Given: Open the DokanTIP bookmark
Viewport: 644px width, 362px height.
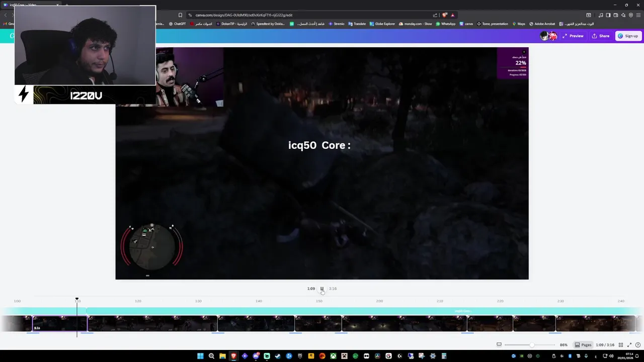Looking at the screenshot, I should (x=232, y=24).
